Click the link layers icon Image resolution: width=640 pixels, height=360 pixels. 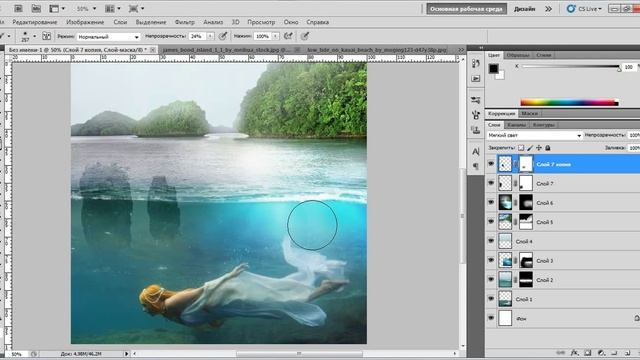coord(561,352)
